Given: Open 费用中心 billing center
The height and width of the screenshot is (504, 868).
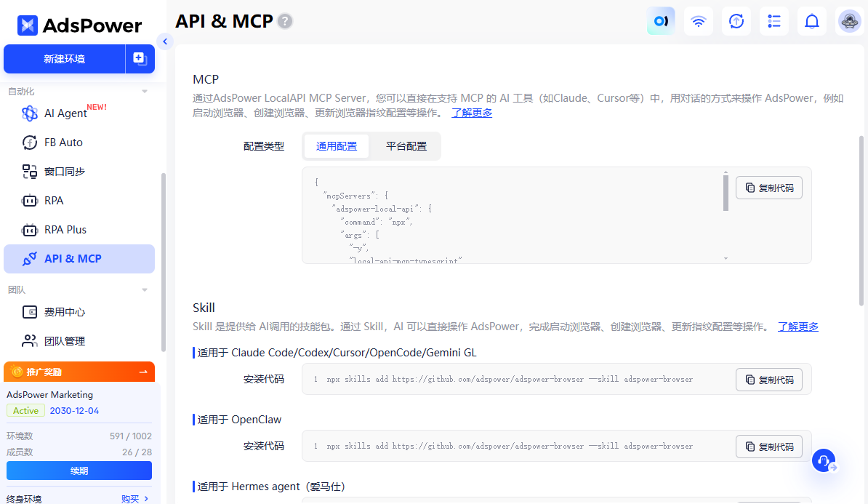Looking at the screenshot, I should pyautogui.click(x=79, y=312).
